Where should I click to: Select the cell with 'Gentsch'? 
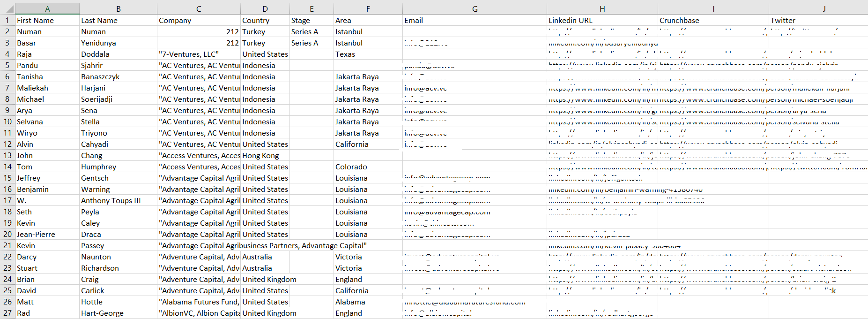click(118, 178)
